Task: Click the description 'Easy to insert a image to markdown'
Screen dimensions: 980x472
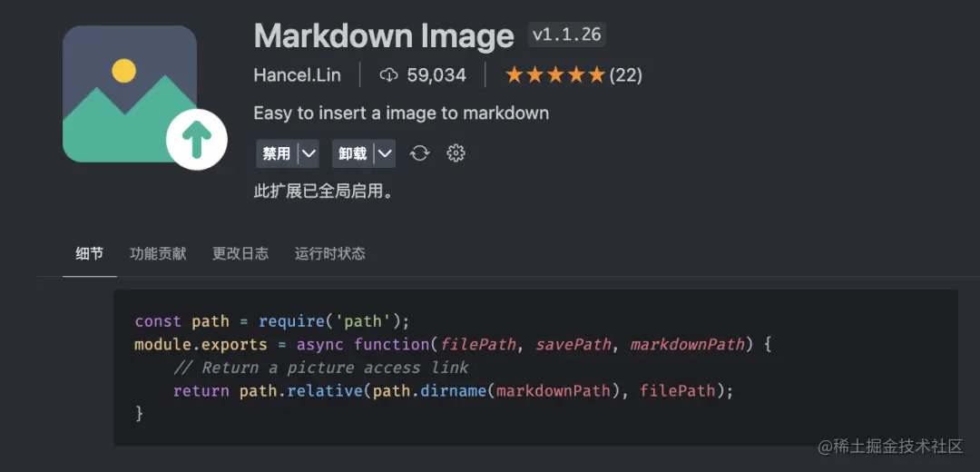Action: pyautogui.click(x=401, y=113)
